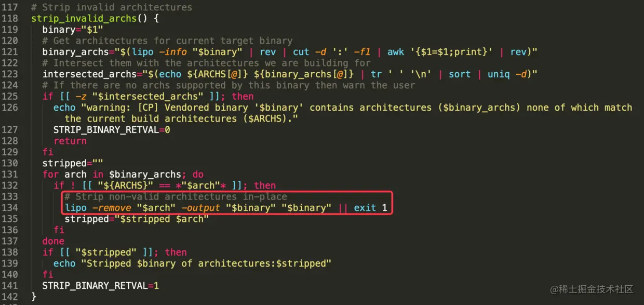The width and height of the screenshot is (644, 305).
Task: Click line number 117 in the gutter
Action: coord(9,7)
